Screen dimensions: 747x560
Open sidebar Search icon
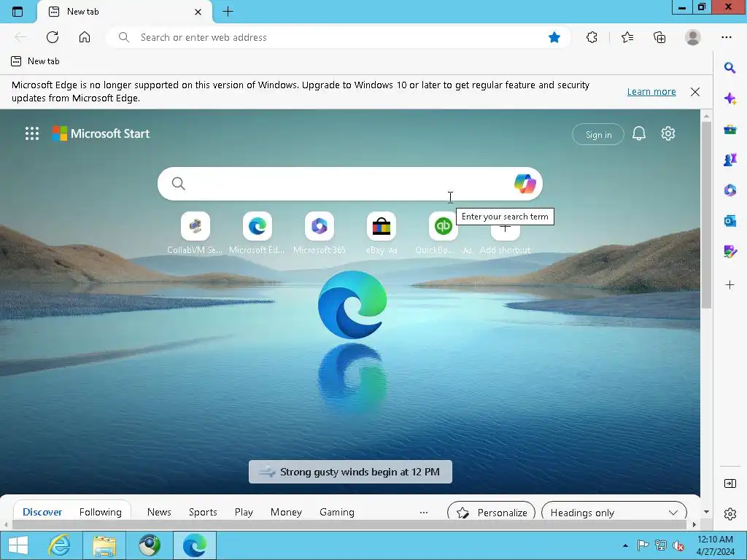tap(729, 68)
